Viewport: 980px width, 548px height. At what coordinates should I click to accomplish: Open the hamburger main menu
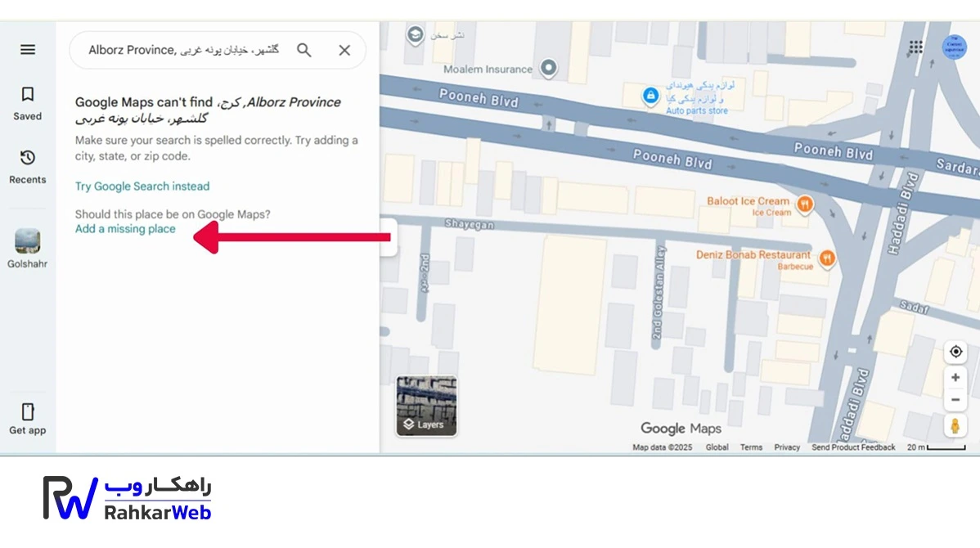pos(28,49)
